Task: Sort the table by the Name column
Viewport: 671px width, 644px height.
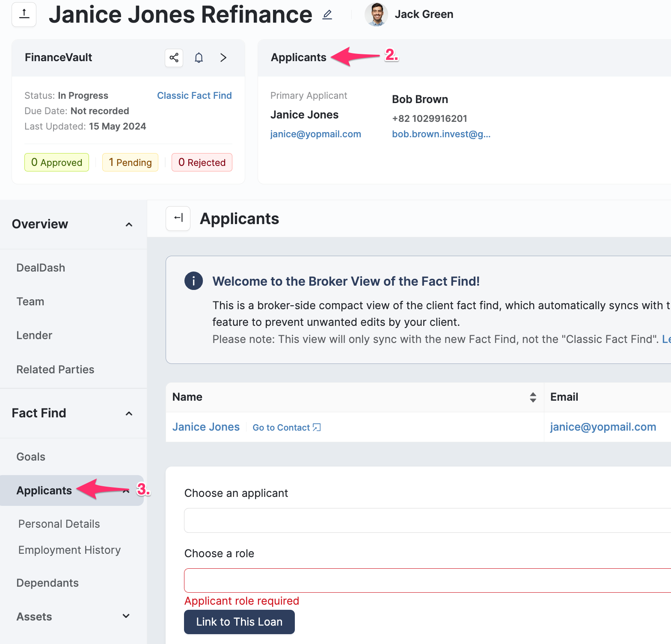Action: 533,397
